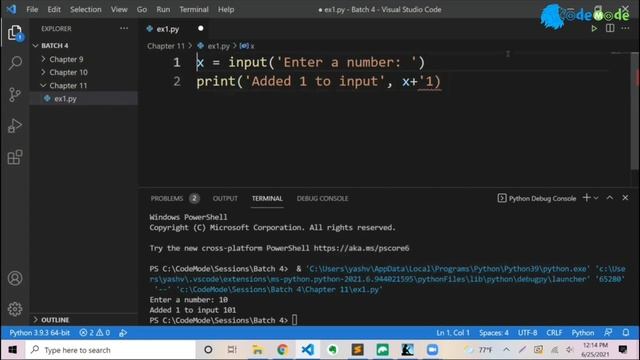This screenshot has height=360, width=640.
Task: Open notifications bell in status bar
Action: (x=626, y=333)
